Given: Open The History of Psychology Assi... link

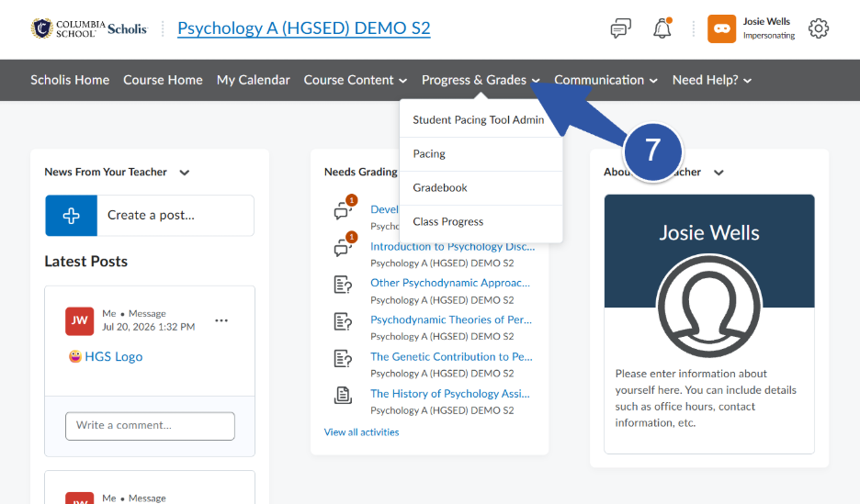Looking at the screenshot, I should [449, 393].
